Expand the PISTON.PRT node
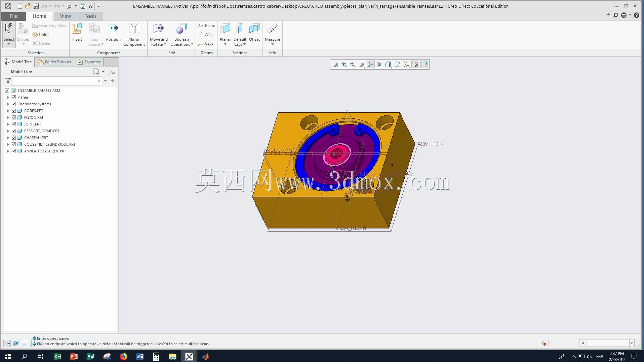Viewport: 644px width, 362px height. pos(8,117)
